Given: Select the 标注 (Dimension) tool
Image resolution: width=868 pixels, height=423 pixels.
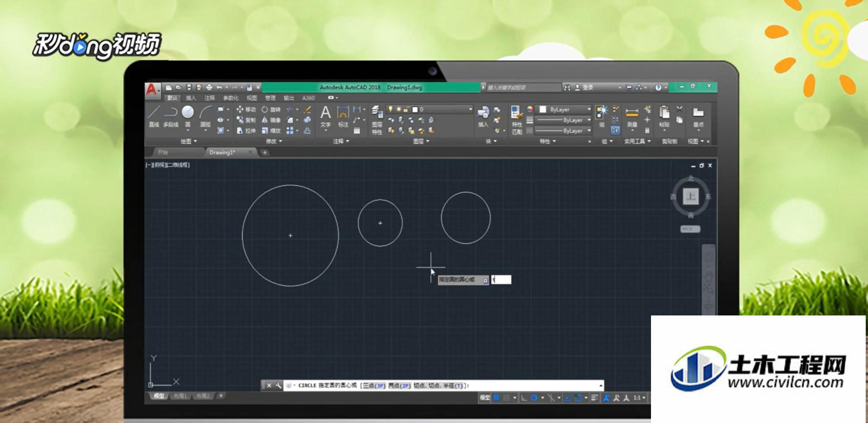Looking at the screenshot, I should pos(343,116).
